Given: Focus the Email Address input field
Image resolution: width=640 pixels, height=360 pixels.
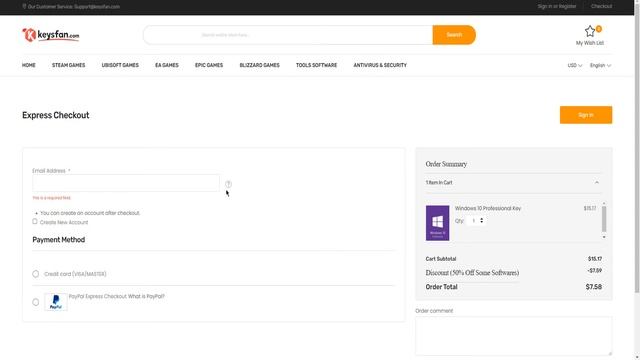Looking at the screenshot, I should pyautogui.click(x=126, y=183).
